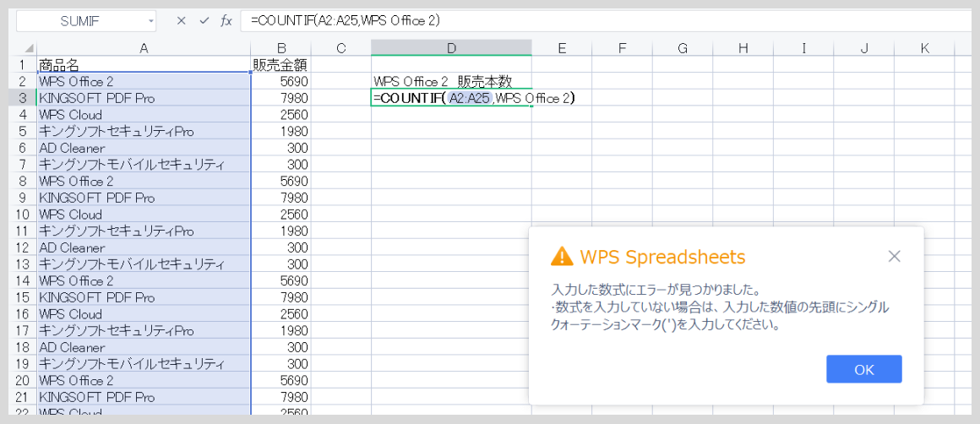The height and width of the screenshot is (424, 980).
Task: Select column H header
Action: click(743, 48)
